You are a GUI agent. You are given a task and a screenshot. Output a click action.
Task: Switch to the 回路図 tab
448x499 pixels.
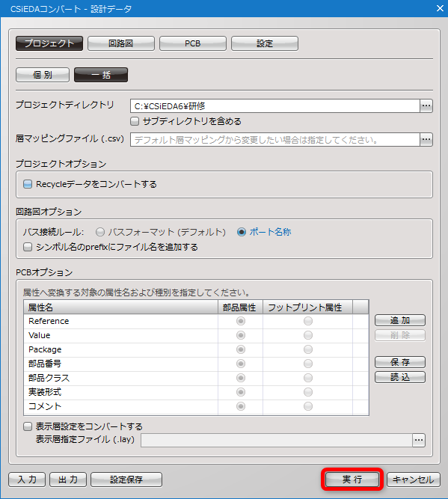(x=121, y=43)
